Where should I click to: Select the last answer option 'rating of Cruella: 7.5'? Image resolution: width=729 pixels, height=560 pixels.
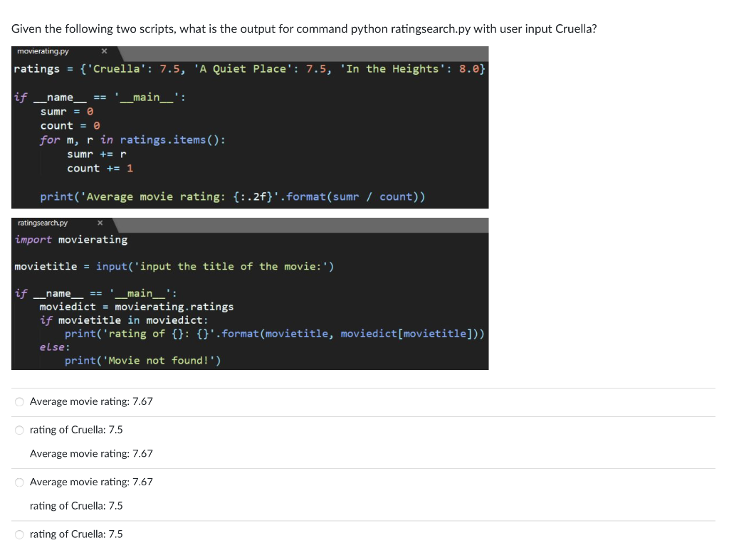[x=19, y=533]
